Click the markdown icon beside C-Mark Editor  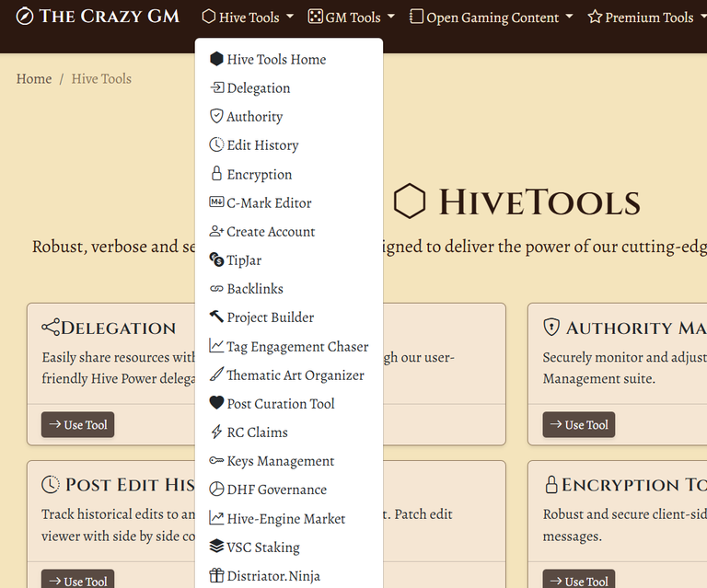[216, 202]
